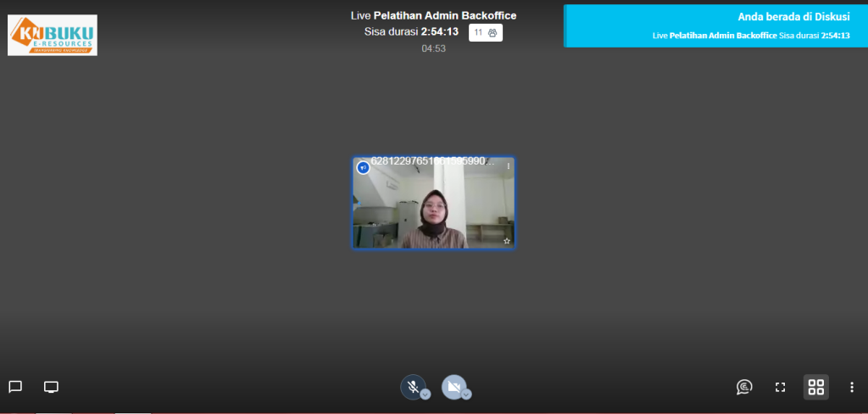
Task: Click the Kubuku E-Resources logo
Action: tap(53, 35)
